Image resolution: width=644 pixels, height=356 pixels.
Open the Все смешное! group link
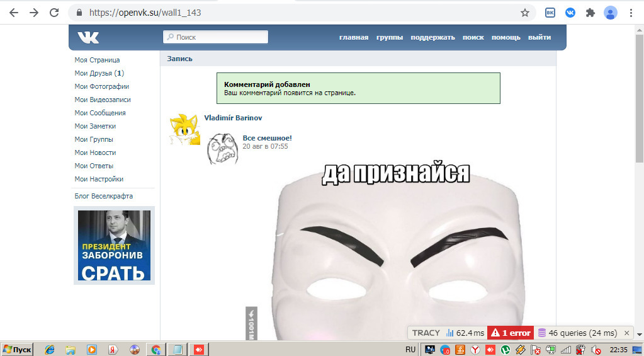(x=267, y=138)
